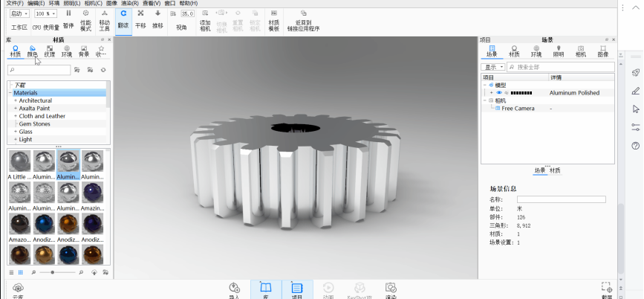Switch material library to list view
Viewport: 644px width, 299px height.
click(x=11, y=272)
